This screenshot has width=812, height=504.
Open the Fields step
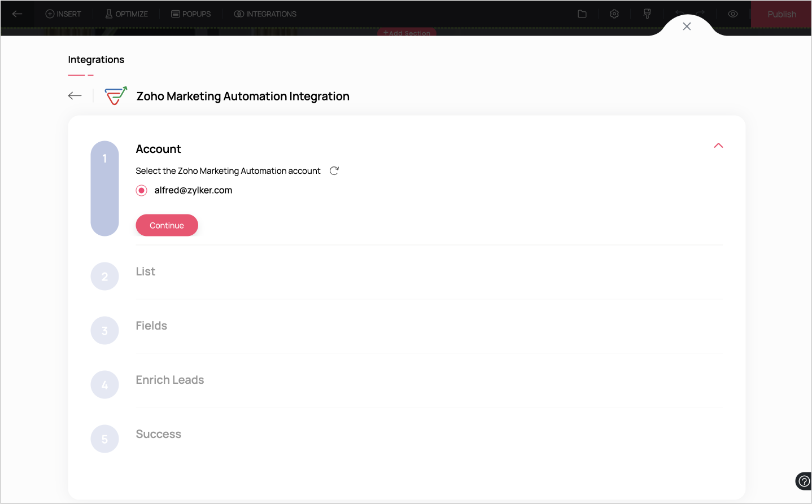pos(151,326)
